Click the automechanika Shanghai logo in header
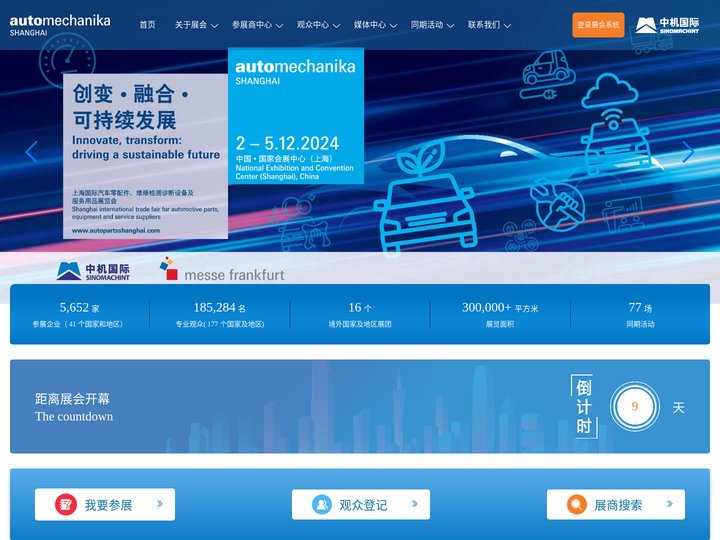This screenshot has height=540, width=720. pos(60,25)
